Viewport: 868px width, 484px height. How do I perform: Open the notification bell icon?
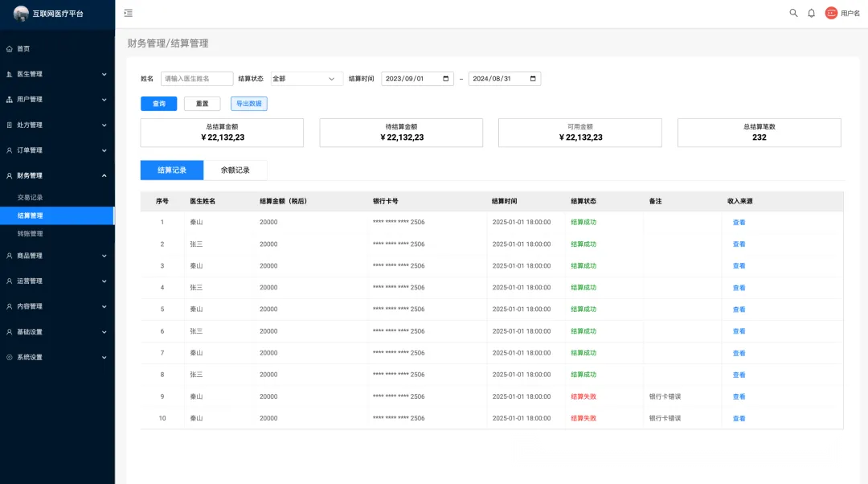(811, 13)
